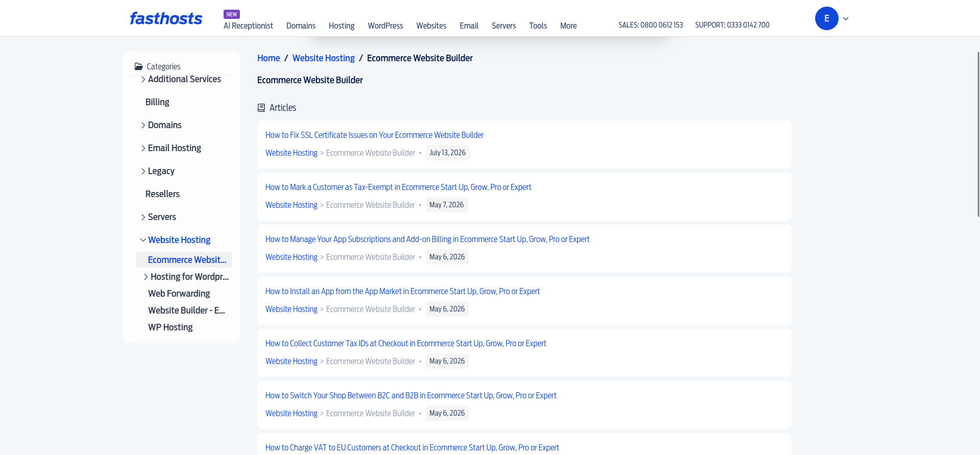
Task: Expand the account dropdown chevron
Action: (x=846, y=19)
